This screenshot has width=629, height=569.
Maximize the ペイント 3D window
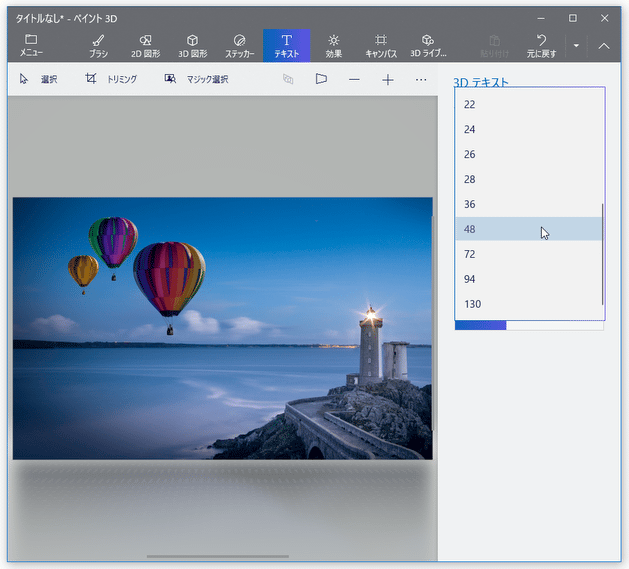[572, 18]
